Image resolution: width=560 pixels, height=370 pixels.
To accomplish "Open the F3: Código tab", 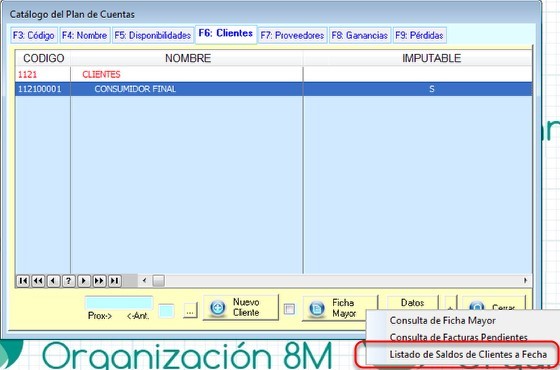I will click(34, 35).
